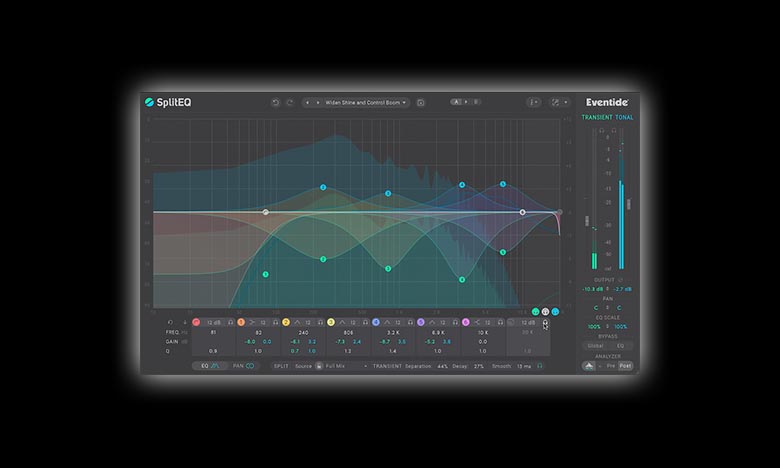Solo the Transient headphone icon above meters
Screen dimensions: 780x468
[601, 130]
